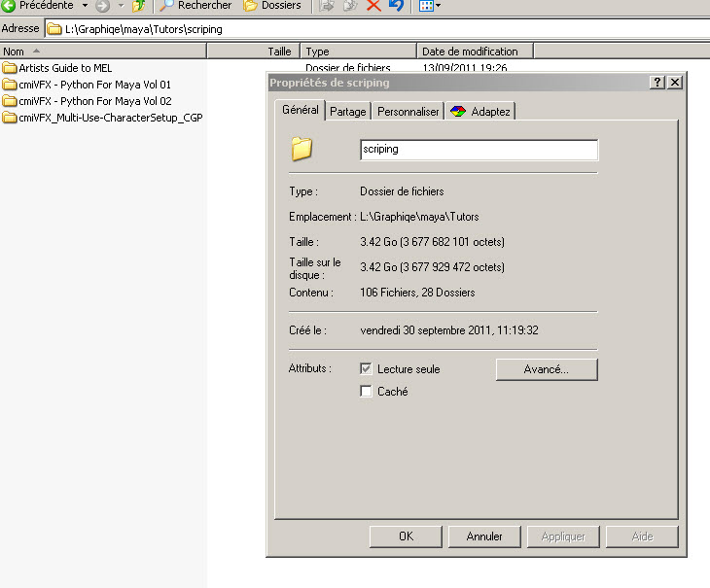This screenshot has height=588, width=710.
Task: Sort files by the Nom column
Action: [103, 52]
